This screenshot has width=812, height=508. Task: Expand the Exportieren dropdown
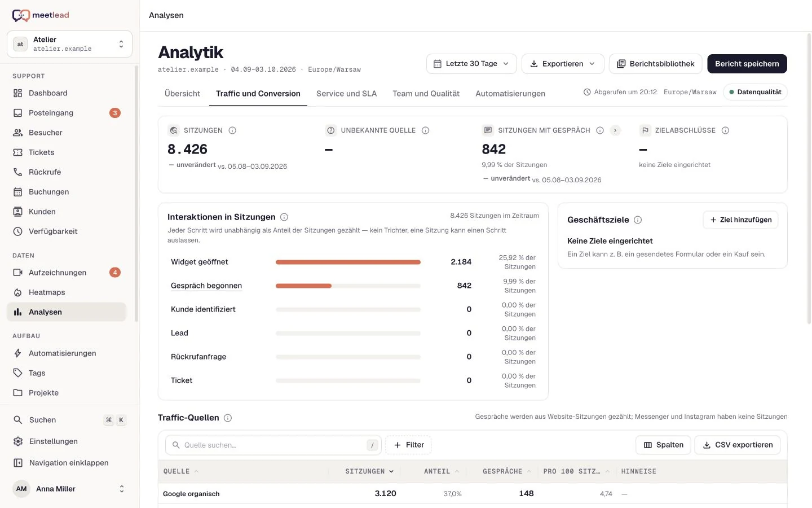coord(563,64)
